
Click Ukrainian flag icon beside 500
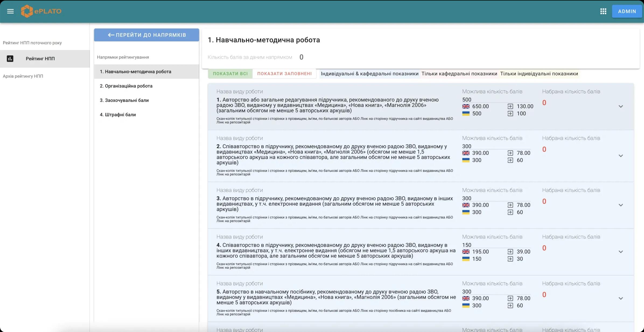[466, 114]
